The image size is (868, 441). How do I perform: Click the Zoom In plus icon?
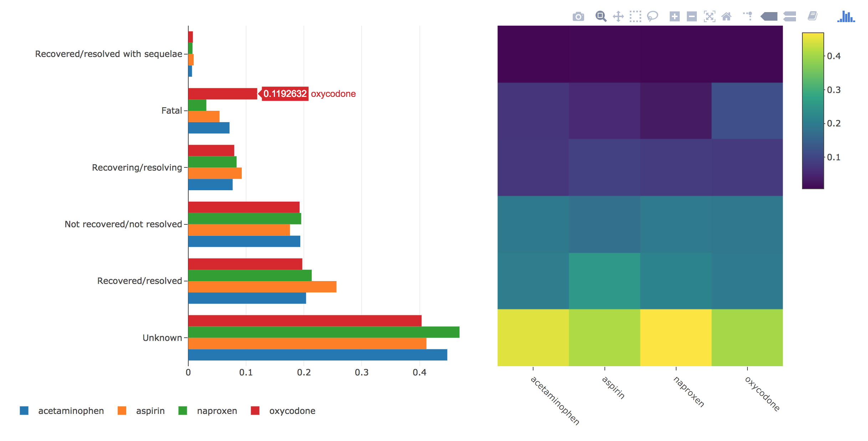click(674, 16)
